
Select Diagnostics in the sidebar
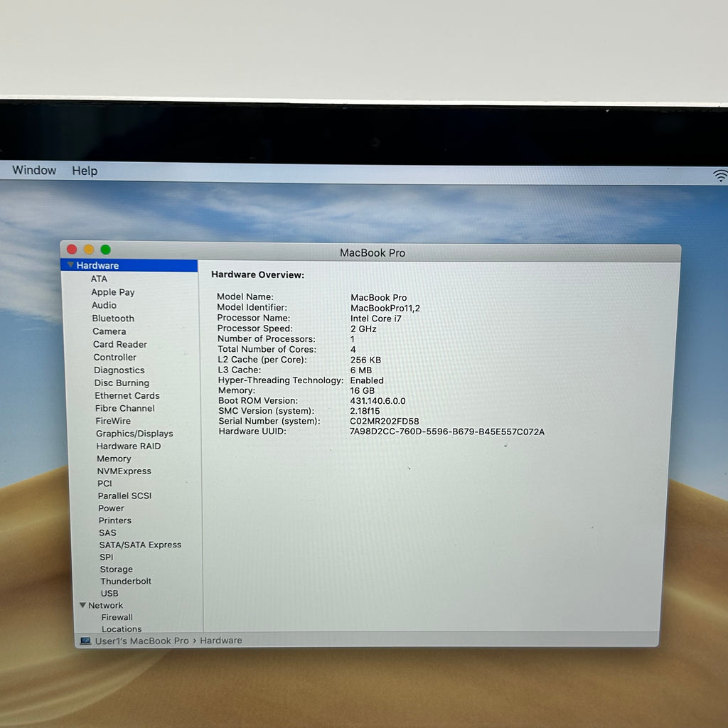tap(119, 370)
